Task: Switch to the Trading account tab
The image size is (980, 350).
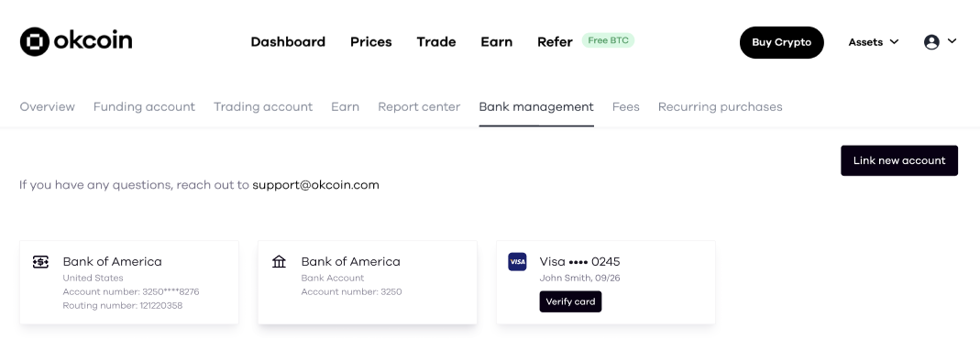Action: pyautogui.click(x=263, y=107)
